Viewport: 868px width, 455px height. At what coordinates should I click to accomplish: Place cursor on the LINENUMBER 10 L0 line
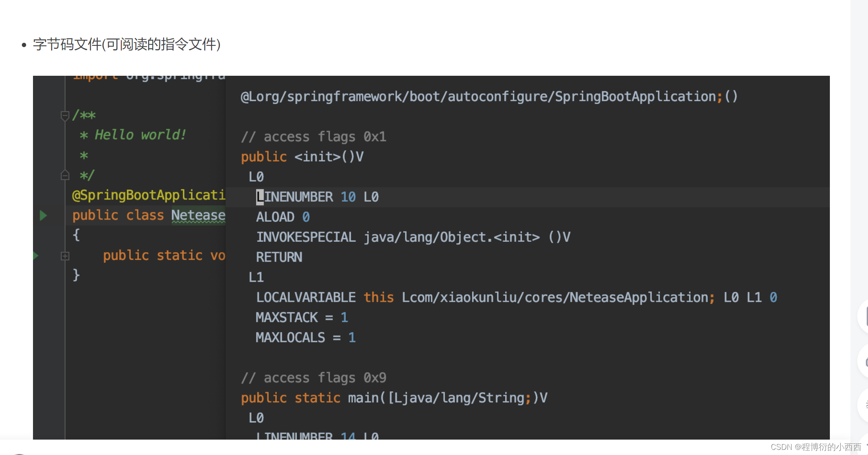point(317,197)
